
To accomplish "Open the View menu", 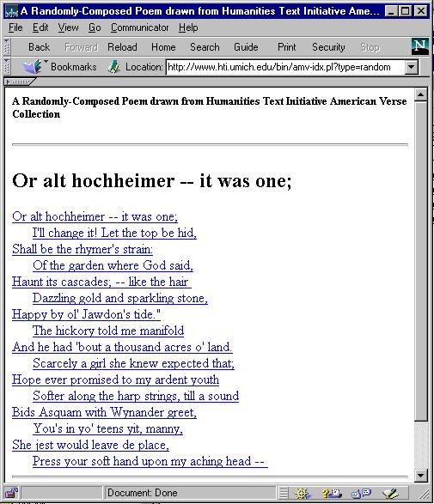I will (x=68, y=27).
